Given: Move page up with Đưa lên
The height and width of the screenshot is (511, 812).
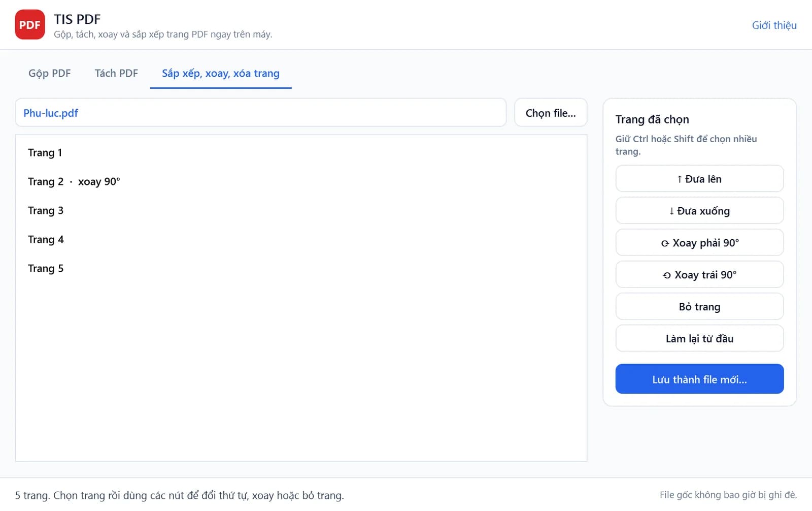Looking at the screenshot, I should (699, 179).
